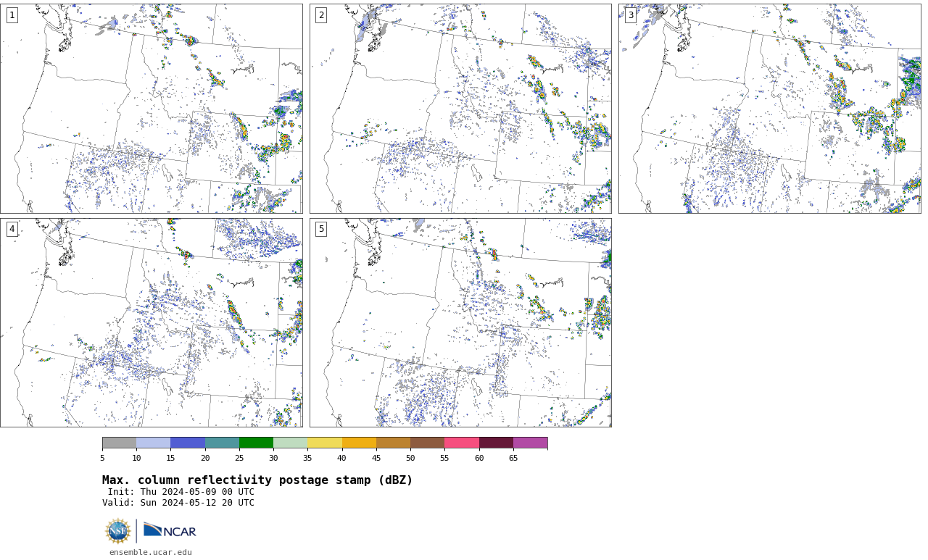
Task: Click the Max. column reflectivity title
Action: [257, 480]
